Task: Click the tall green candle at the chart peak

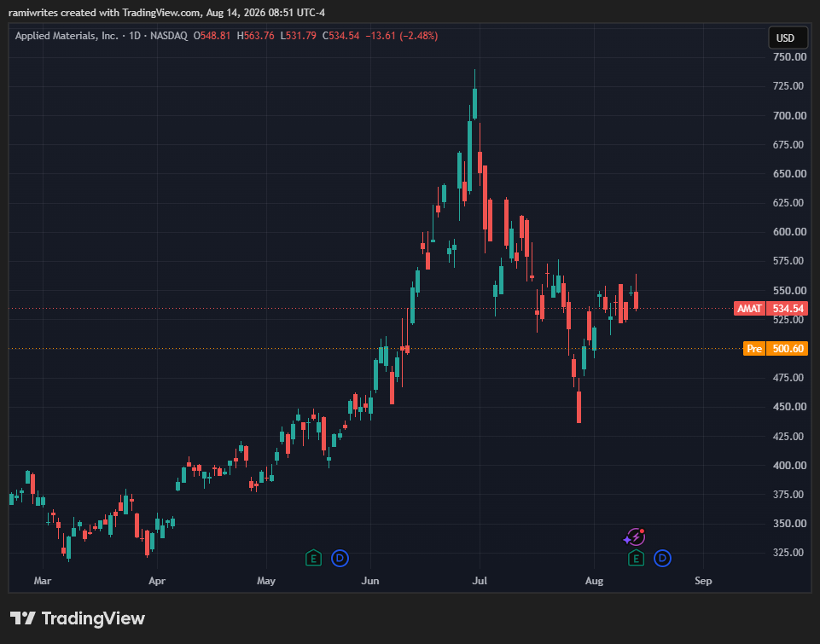Action: [474, 103]
